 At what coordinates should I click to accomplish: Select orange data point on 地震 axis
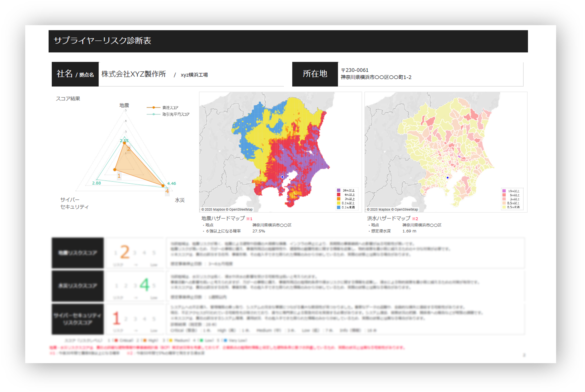(x=124, y=143)
